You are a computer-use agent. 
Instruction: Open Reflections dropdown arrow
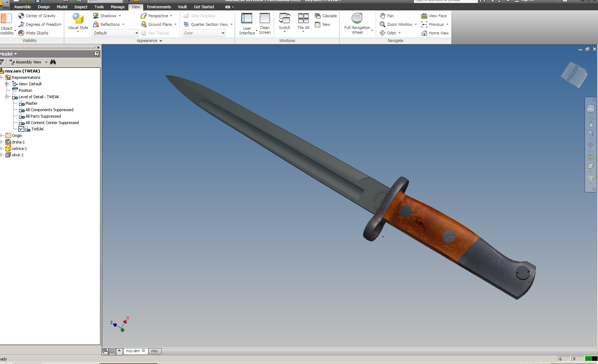[123, 24]
